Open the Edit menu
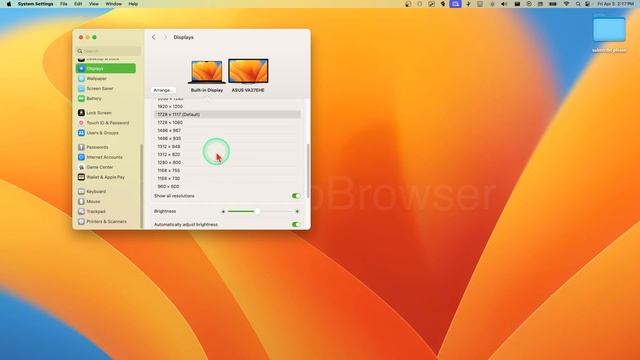 click(x=78, y=4)
